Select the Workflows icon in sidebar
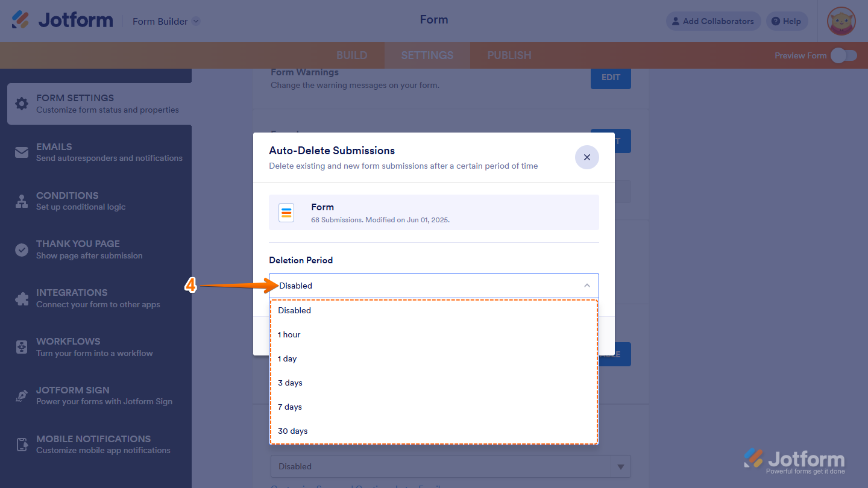The height and width of the screenshot is (488, 868). [x=22, y=347]
